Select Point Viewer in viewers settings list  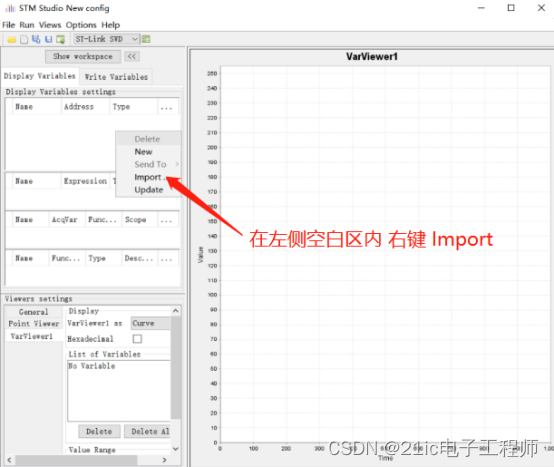click(x=34, y=324)
